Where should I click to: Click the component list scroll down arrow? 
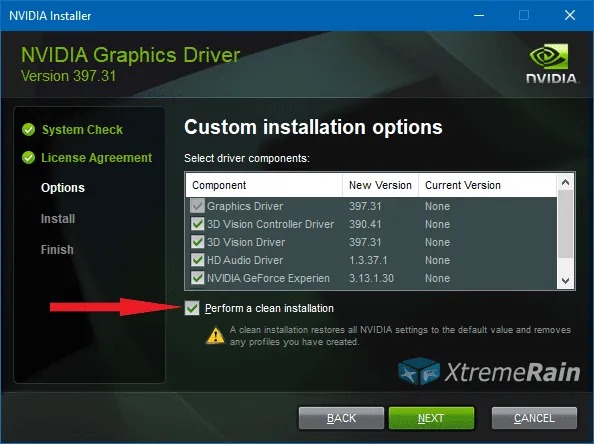click(566, 281)
